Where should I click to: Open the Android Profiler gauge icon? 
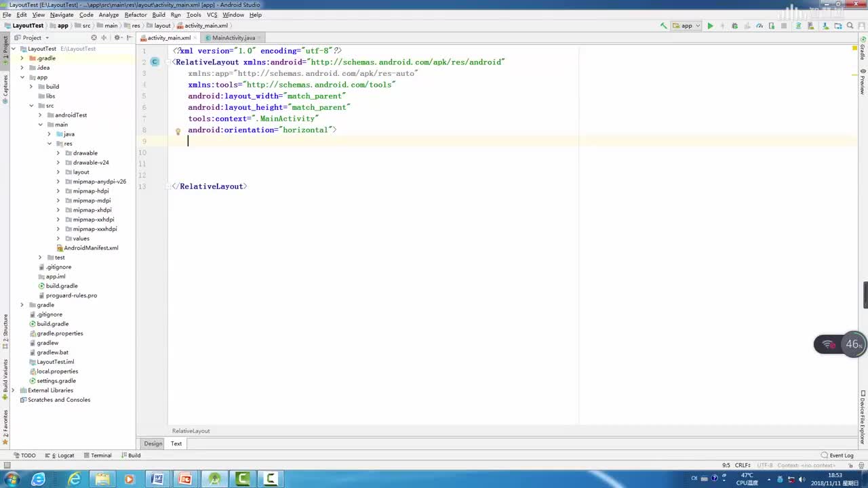click(759, 26)
